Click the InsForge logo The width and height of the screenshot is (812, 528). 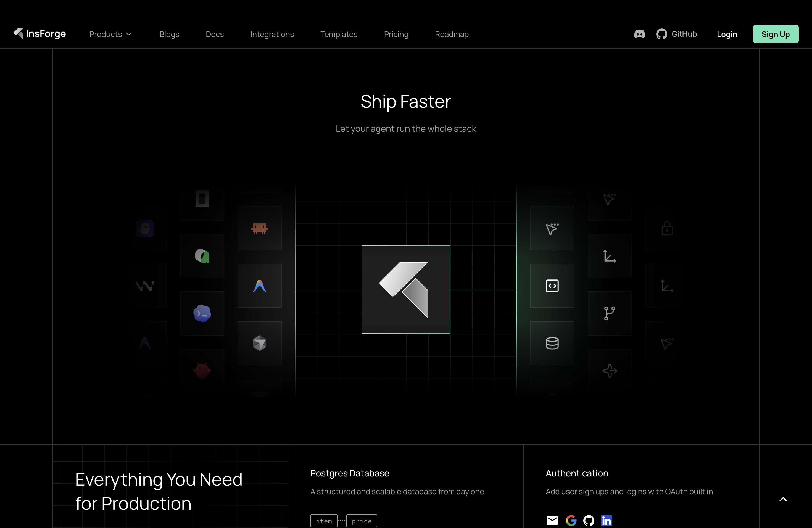coord(39,34)
